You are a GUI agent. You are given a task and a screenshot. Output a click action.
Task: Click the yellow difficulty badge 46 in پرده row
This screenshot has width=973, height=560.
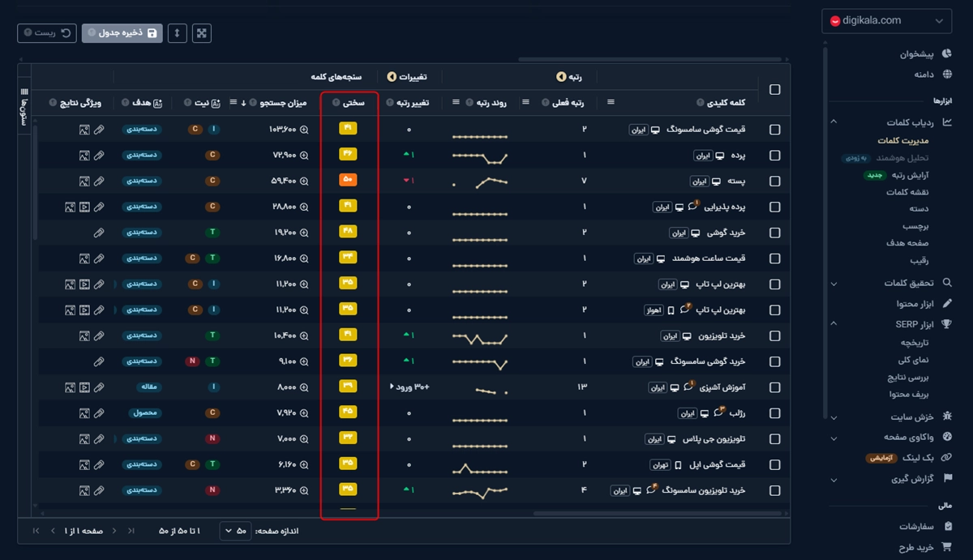(349, 155)
